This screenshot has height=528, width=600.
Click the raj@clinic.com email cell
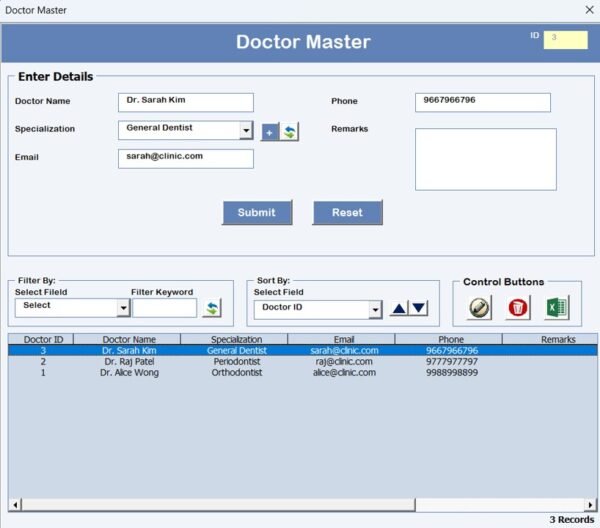(x=344, y=362)
